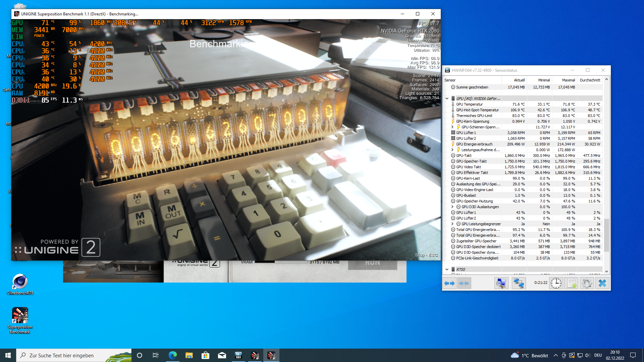
Task: Start logging with the spreadsheet plus icon
Action: pos(571,283)
